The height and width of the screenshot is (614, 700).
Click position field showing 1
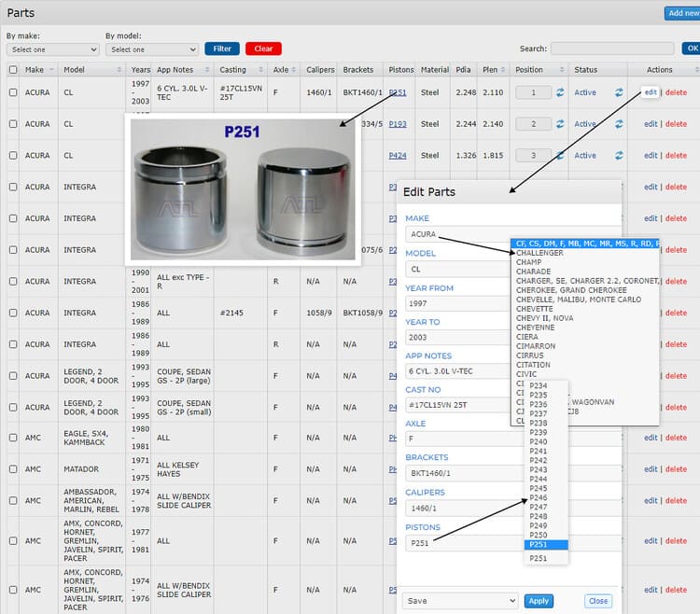pyautogui.click(x=534, y=92)
